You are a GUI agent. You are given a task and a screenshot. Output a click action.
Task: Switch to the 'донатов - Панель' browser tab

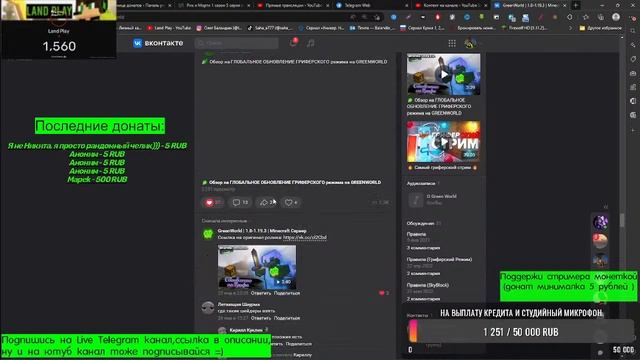144,6
